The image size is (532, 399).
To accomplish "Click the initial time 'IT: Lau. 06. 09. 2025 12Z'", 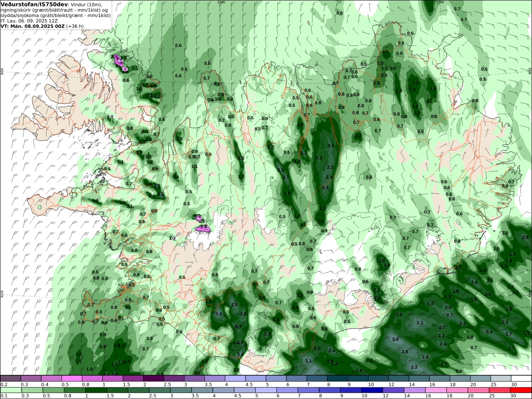I will (29, 20).
